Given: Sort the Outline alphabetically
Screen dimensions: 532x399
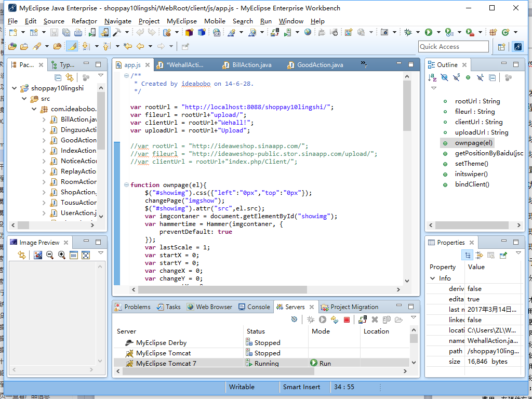Looking at the screenshot, I should click(432, 77).
